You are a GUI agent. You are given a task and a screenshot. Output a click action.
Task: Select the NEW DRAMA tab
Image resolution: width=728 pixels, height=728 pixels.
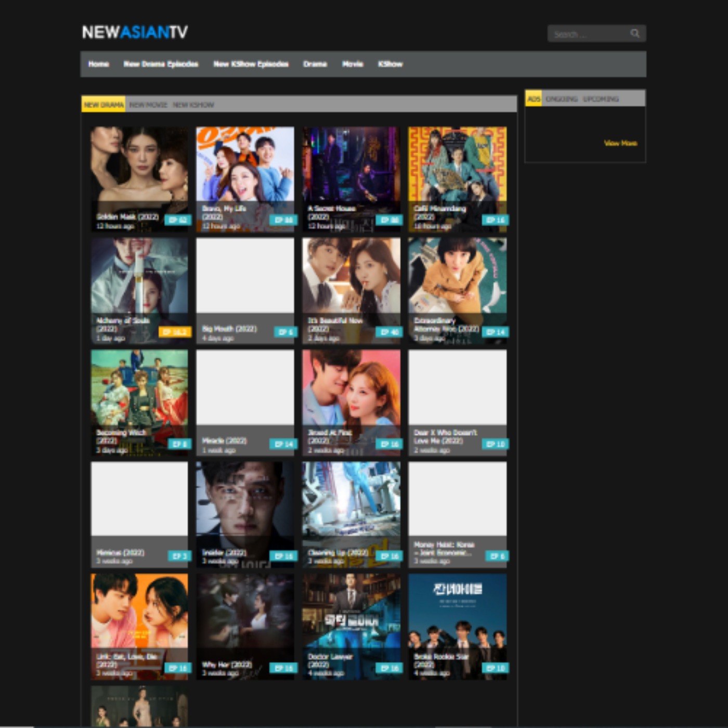(103, 105)
